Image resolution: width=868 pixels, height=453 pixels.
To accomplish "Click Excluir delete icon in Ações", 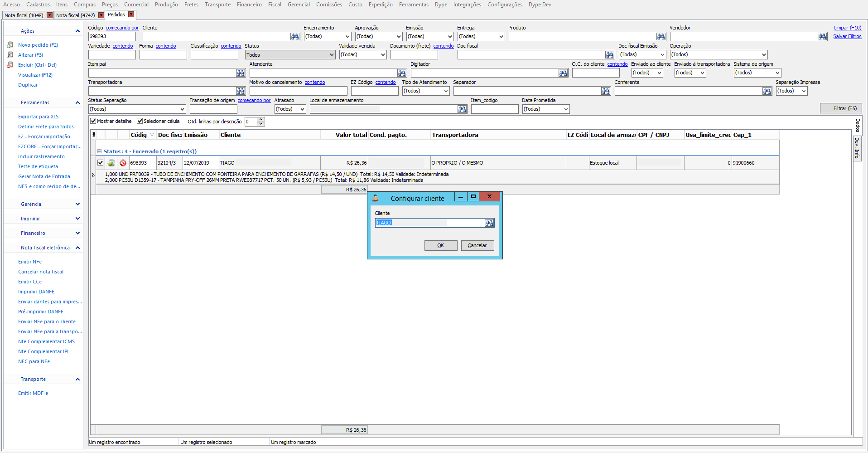I will (10, 65).
